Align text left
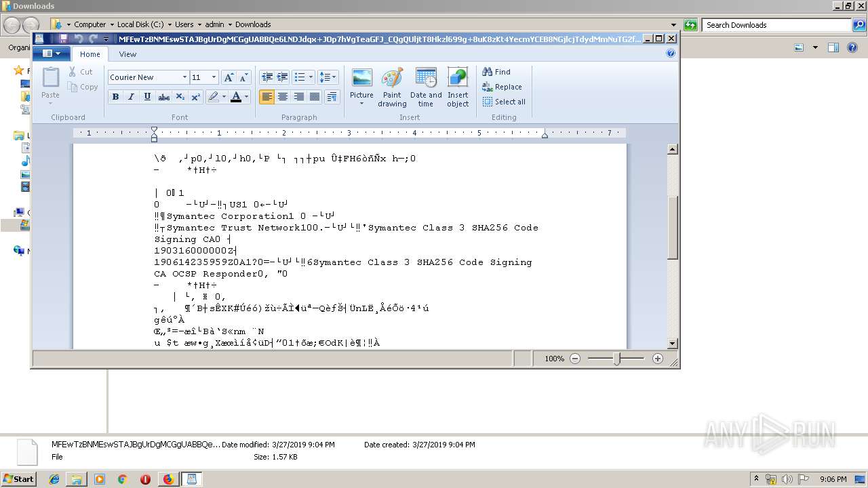This screenshot has height=488, width=868. tap(267, 97)
